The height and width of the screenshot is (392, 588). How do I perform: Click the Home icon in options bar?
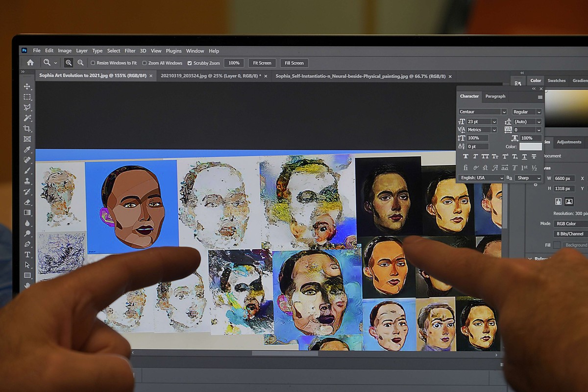coord(30,62)
